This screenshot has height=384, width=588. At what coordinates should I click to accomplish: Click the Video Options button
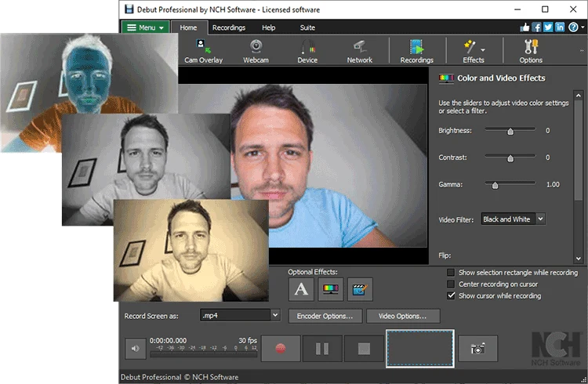[403, 316]
